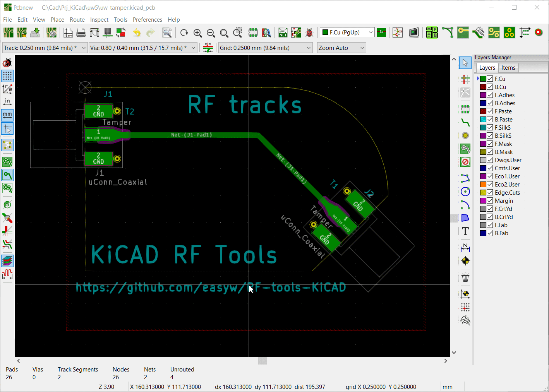Expand the Grid size dropdown
The height and width of the screenshot is (392, 549).
click(x=309, y=48)
